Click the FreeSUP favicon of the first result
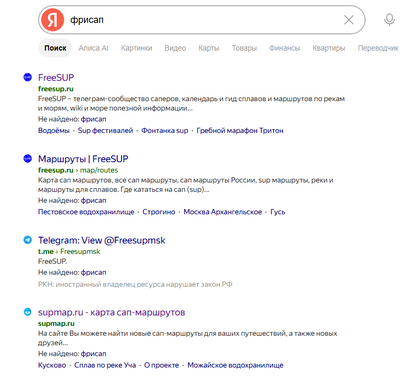 tap(27, 77)
